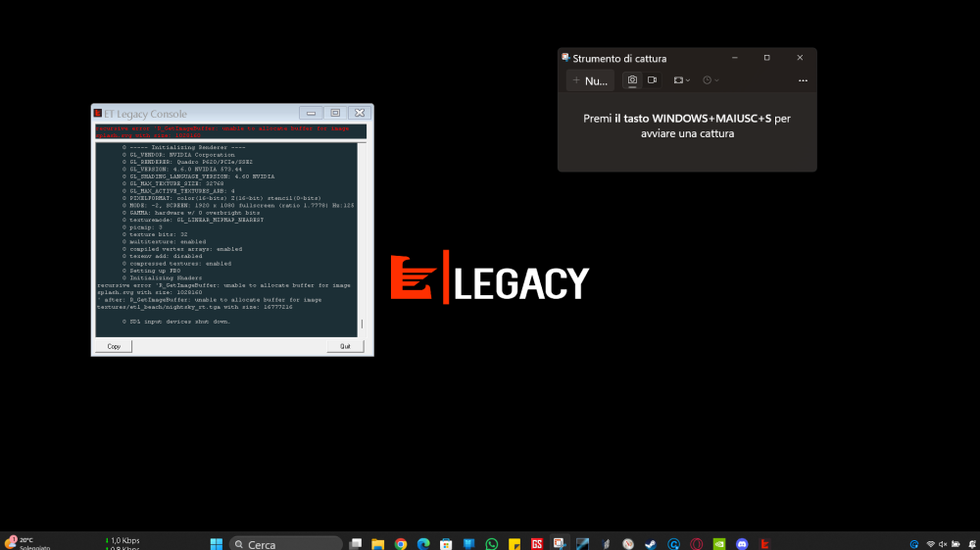Open the Opera browser taskbar icon
Viewport: 980px width, 550px height.
pos(696,544)
